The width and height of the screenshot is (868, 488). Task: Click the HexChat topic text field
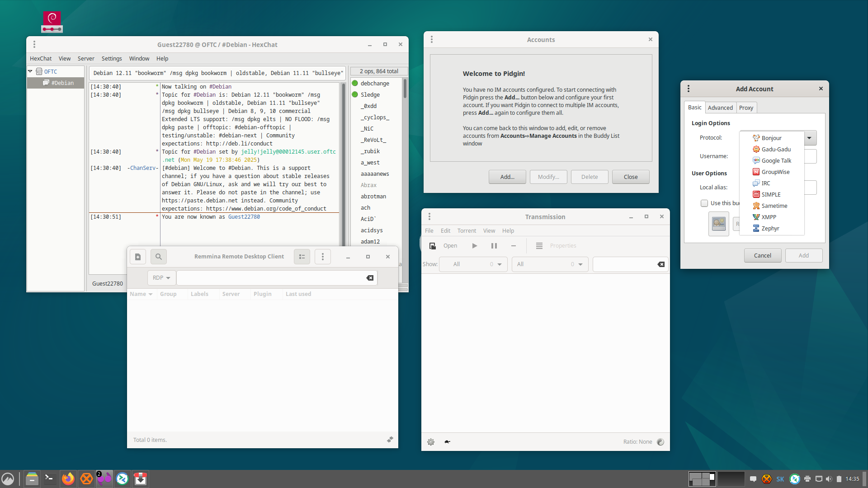(x=218, y=73)
